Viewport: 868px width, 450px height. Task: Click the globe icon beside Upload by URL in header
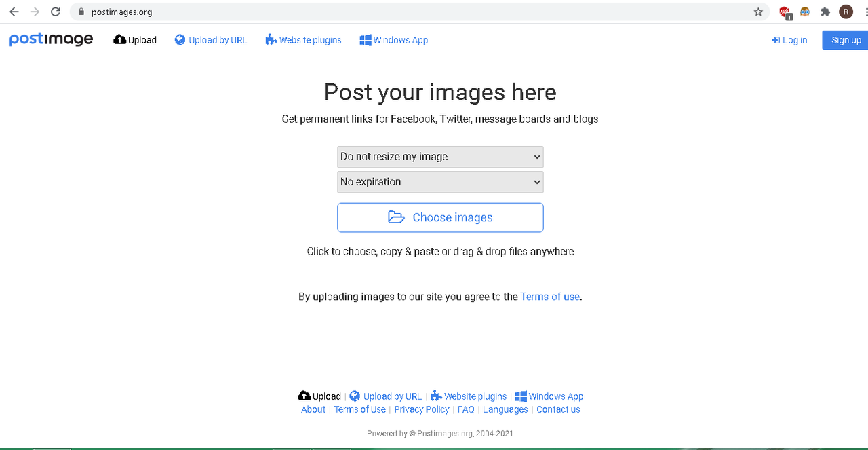180,40
